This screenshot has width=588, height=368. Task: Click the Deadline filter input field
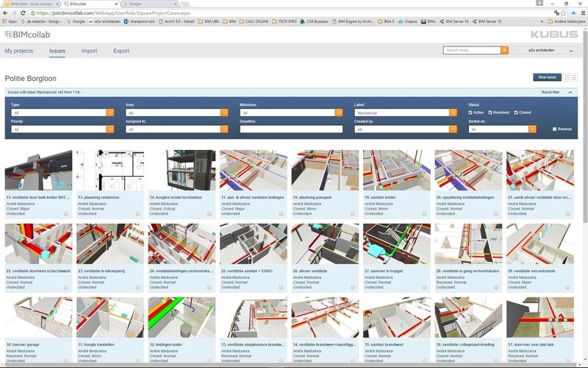pos(291,129)
